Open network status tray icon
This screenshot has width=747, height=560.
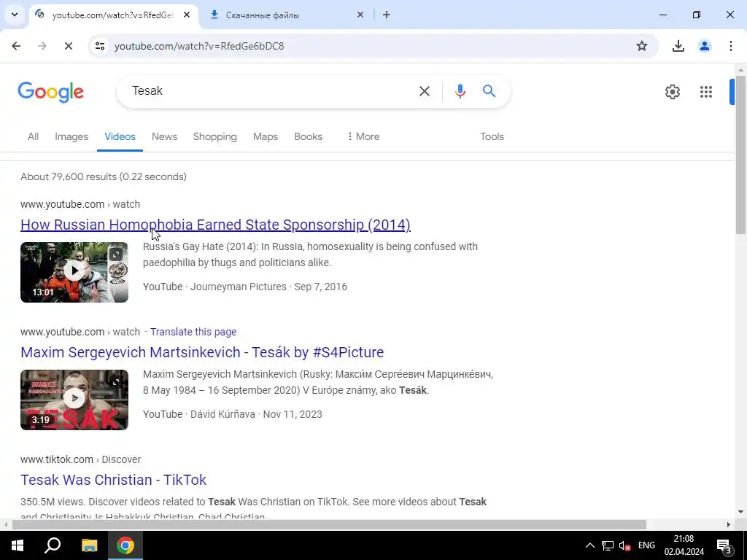(x=608, y=545)
